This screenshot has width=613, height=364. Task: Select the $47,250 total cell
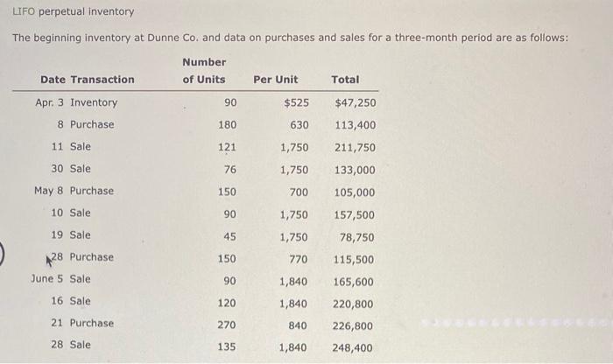tap(355, 102)
